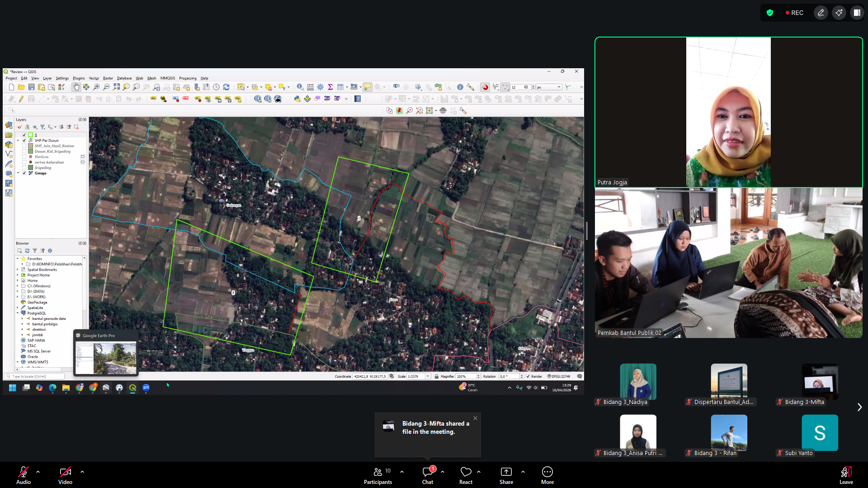The width and height of the screenshot is (868, 488).
Task: Click Zoom Full extent icon
Action: pyautogui.click(x=116, y=87)
